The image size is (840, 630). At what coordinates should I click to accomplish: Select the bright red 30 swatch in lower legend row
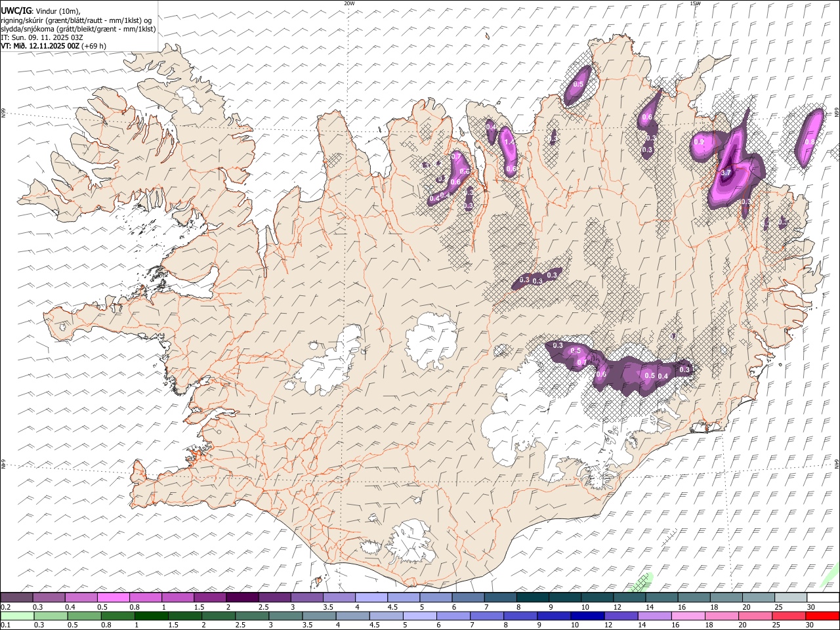coord(823,616)
